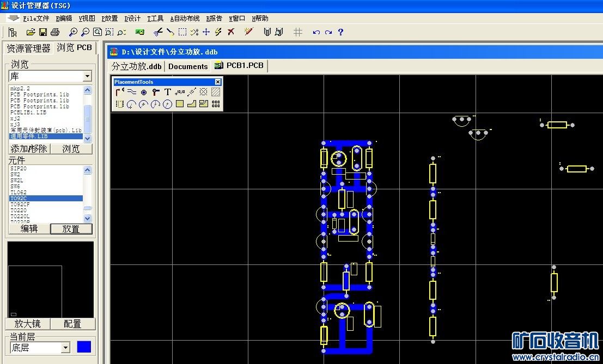Click the blue current layer color swatch

pos(84,347)
